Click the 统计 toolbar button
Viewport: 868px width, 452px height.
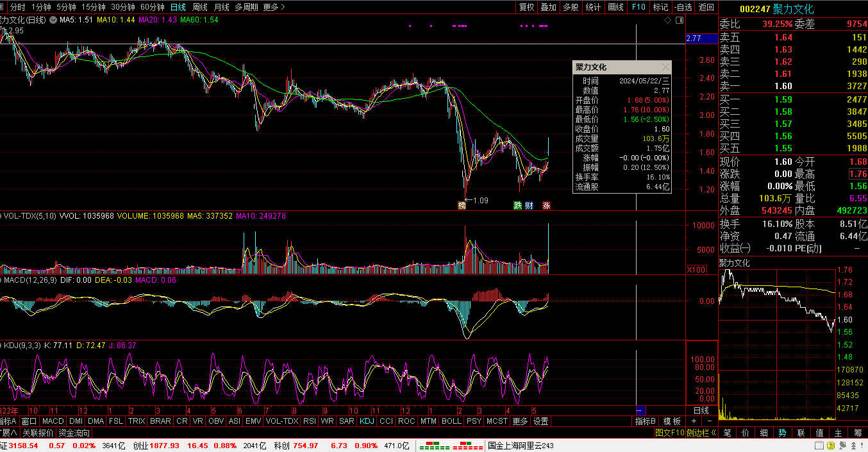(x=594, y=7)
